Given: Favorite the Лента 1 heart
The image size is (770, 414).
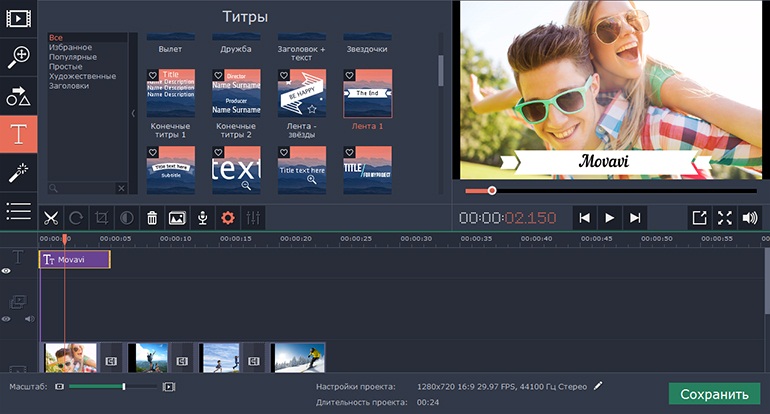Looking at the screenshot, I should coord(349,75).
